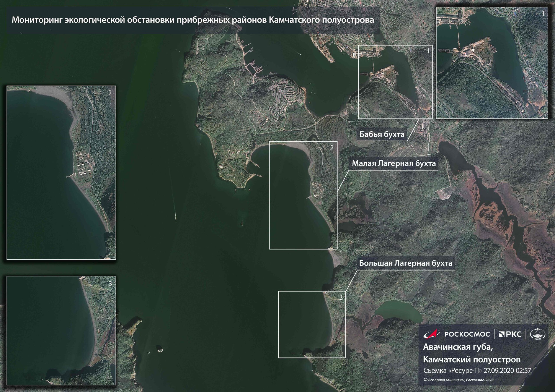
Task: Click the Бабья бухта label
Action: (x=382, y=134)
